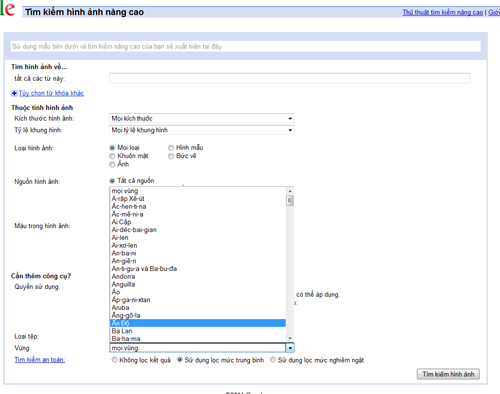Select the Hình mẫu radio option
The height and width of the screenshot is (394, 500).
click(171, 148)
